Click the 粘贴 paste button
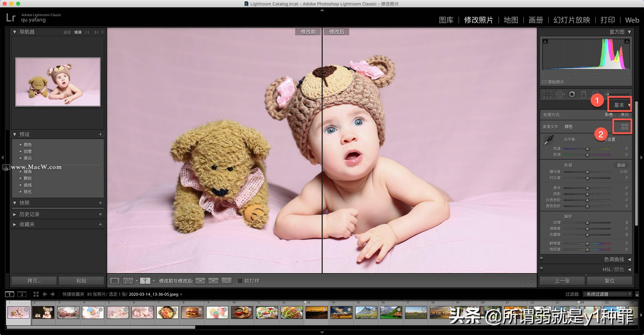644x335 pixels. pos(81,281)
